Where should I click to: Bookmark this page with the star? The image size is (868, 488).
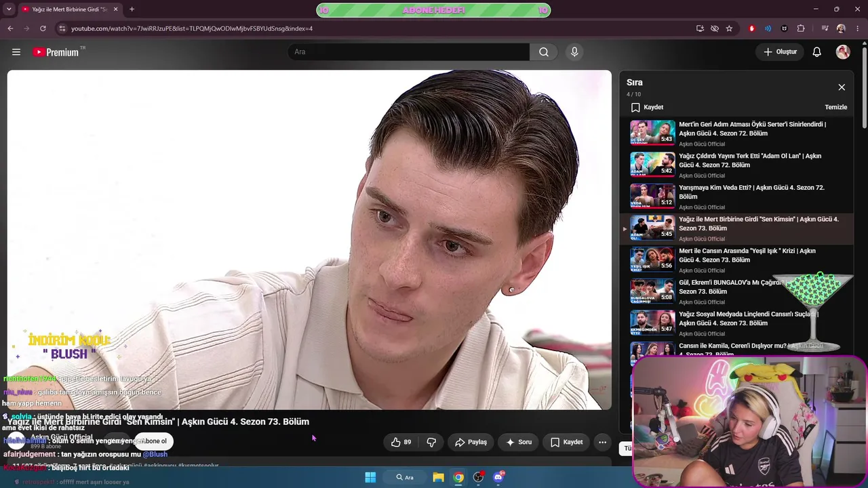click(x=729, y=28)
